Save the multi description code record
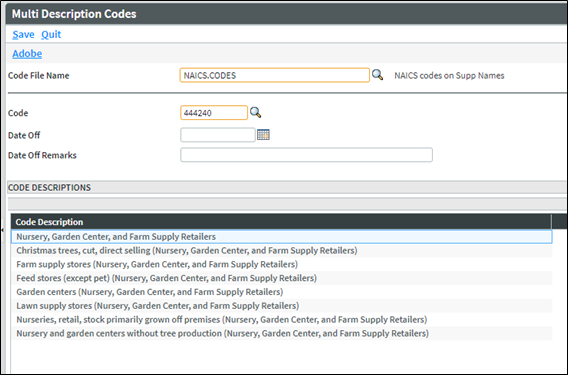 23,34
